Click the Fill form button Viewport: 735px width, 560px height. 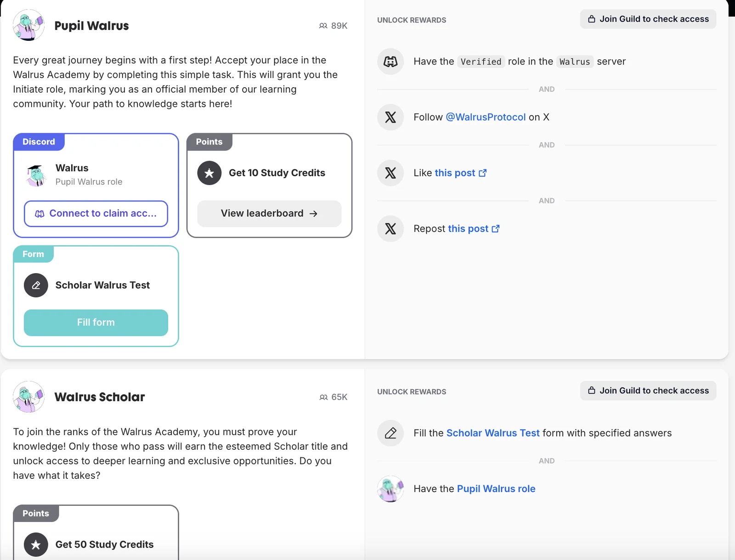coord(96,323)
